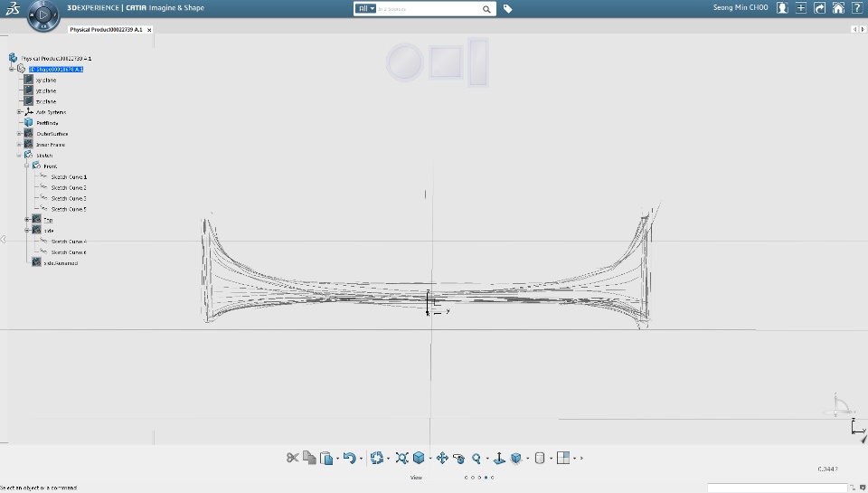Click the 3DS logo icon

[x=12, y=8]
